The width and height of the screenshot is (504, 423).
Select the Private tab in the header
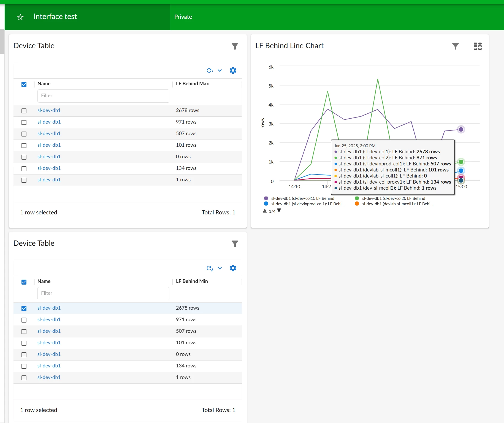[183, 17]
